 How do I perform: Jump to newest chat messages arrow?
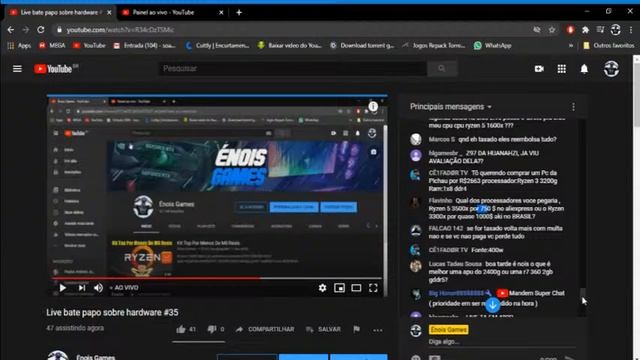coord(493,305)
